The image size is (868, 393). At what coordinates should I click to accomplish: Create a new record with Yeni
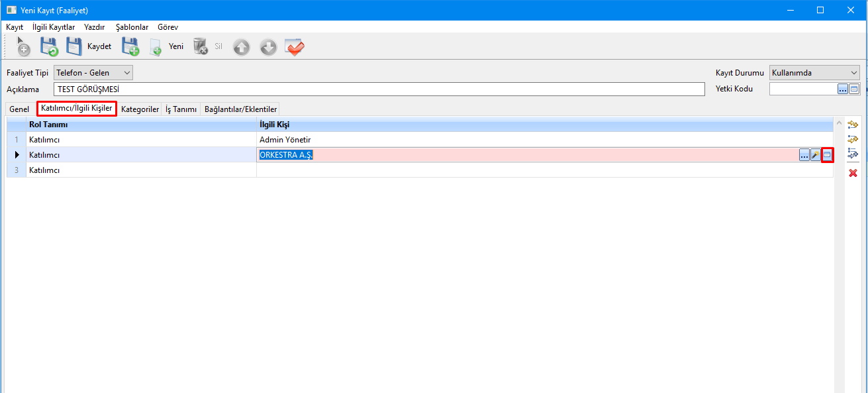[167, 46]
